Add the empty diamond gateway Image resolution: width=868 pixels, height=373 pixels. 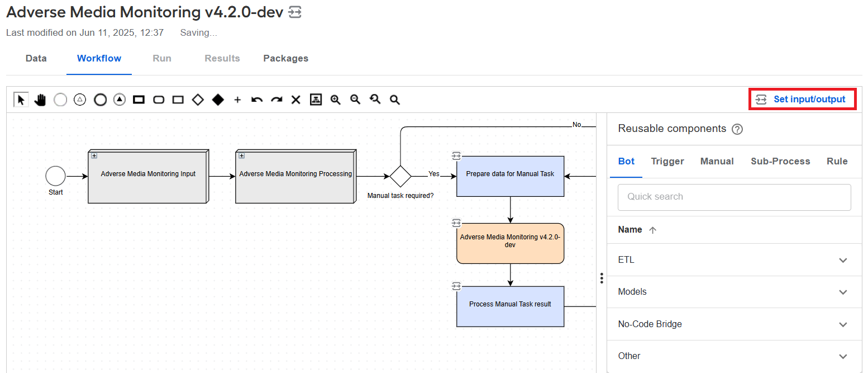(198, 100)
